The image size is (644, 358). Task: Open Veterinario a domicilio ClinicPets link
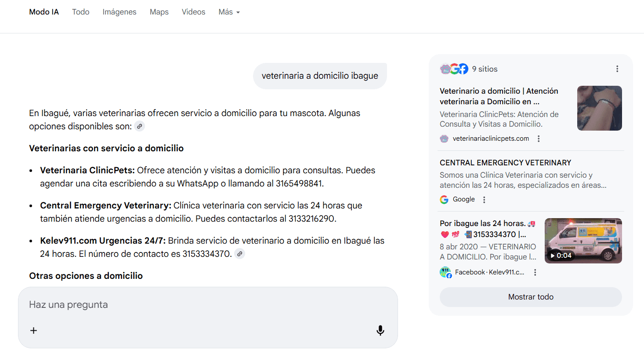499,96
